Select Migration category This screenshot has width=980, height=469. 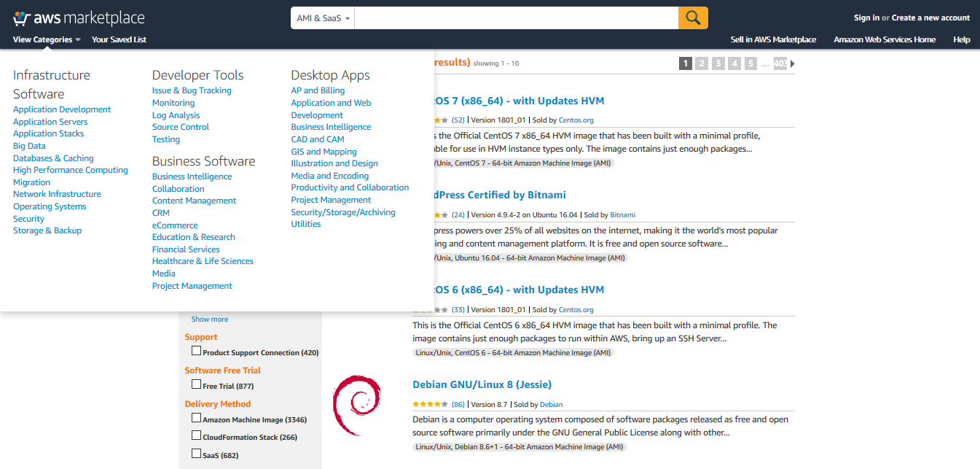tap(31, 182)
